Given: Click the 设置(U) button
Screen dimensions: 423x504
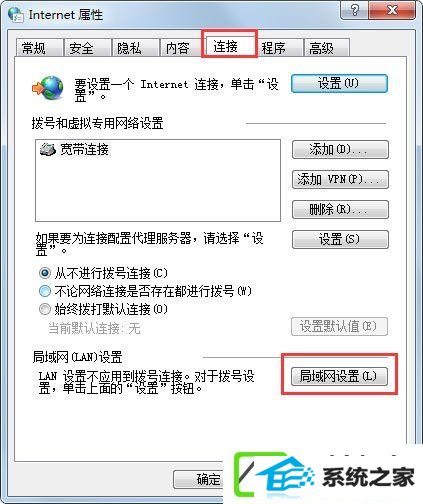Looking at the screenshot, I should 339,83.
